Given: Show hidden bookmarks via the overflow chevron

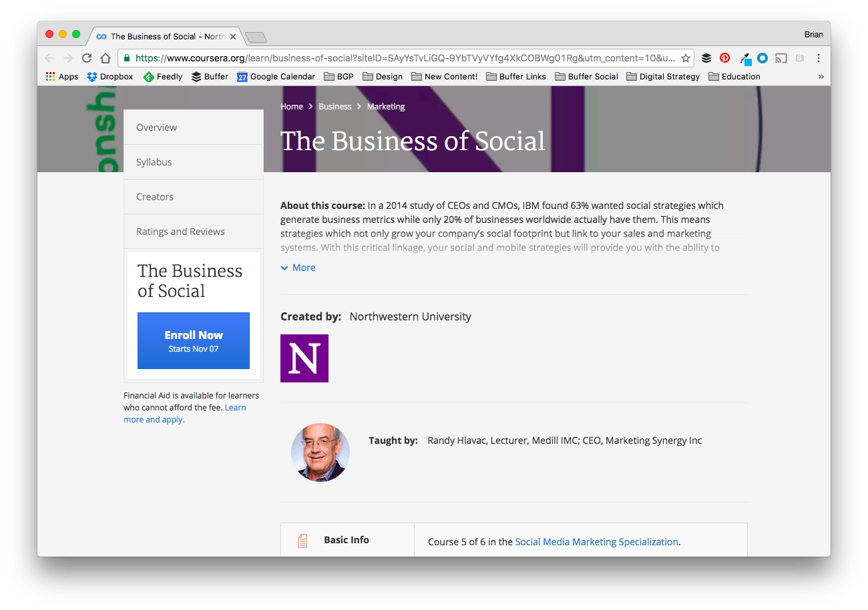Looking at the screenshot, I should pyautogui.click(x=821, y=76).
